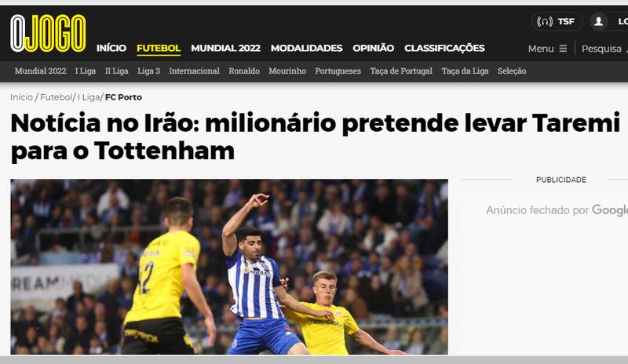Click the O JOGO logo
This screenshot has width=628, height=364.
[48, 33]
